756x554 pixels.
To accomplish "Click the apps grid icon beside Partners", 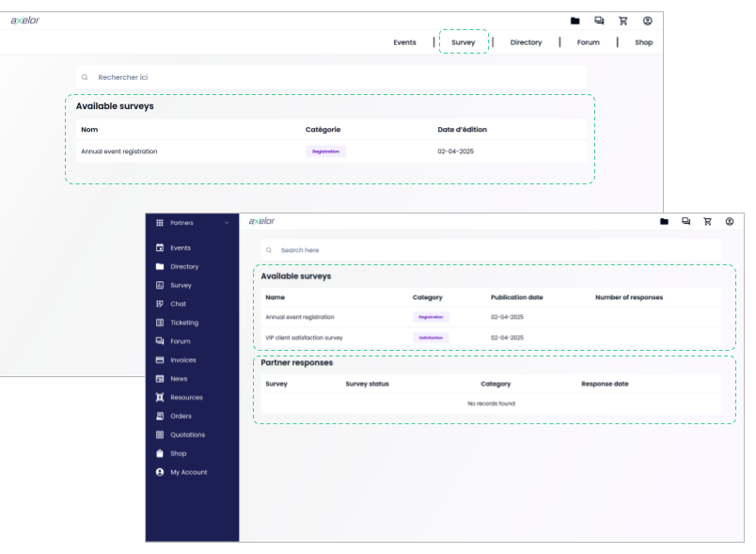I will click(160, 223).
